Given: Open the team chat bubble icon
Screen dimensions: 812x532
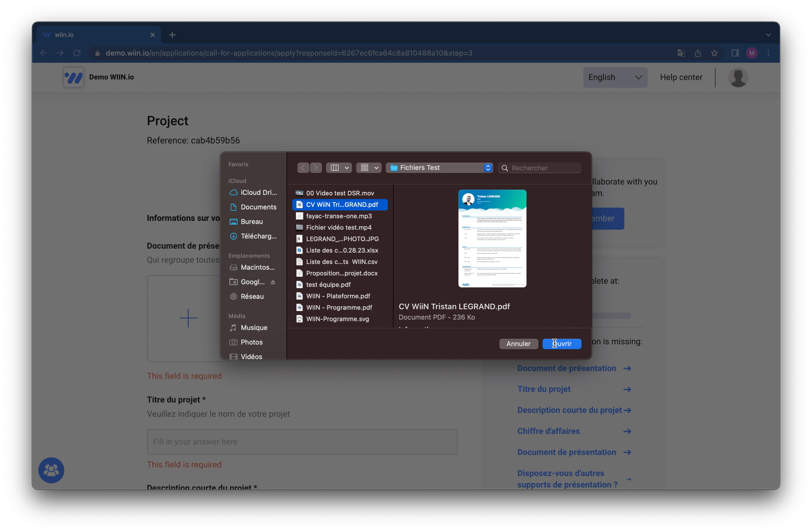Looking at the screenshot, I should [x=51, y=470].
